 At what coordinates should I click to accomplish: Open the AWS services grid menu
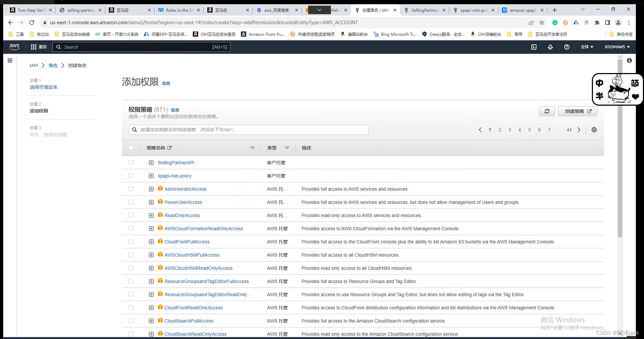[34, 47]
